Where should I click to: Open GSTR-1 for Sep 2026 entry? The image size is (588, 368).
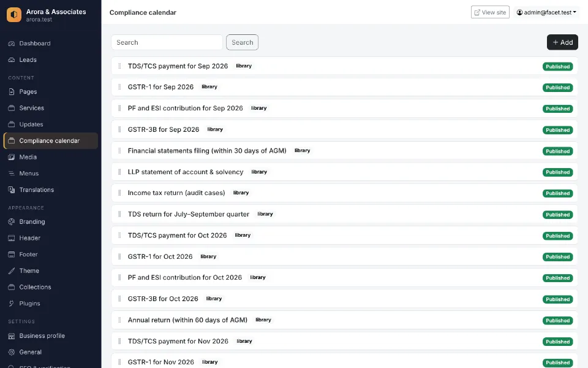[x=160, y=87]
